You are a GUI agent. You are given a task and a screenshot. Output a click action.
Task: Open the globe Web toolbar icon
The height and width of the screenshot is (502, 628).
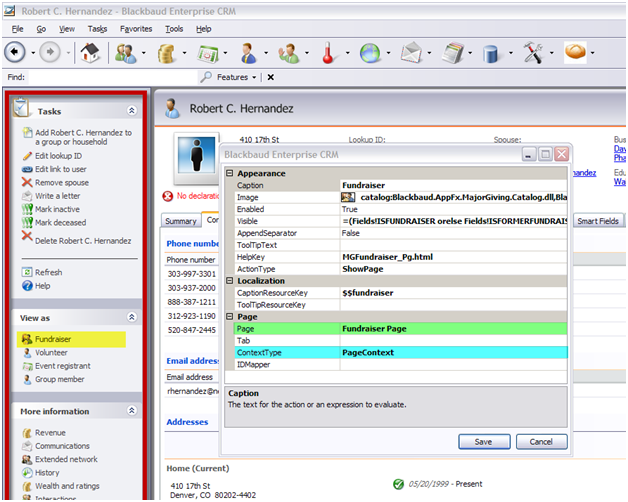[x=370, y=53]
